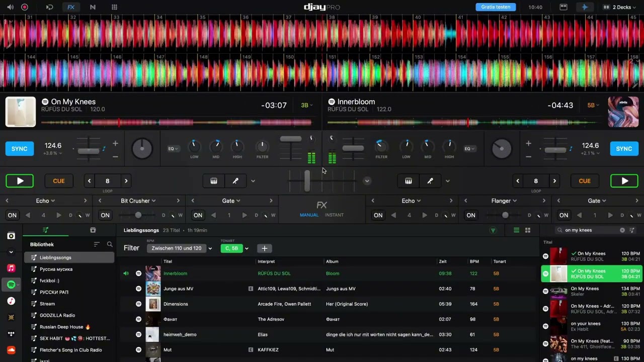
Task: Open the archive box library tab
Action: click(93, 230)
